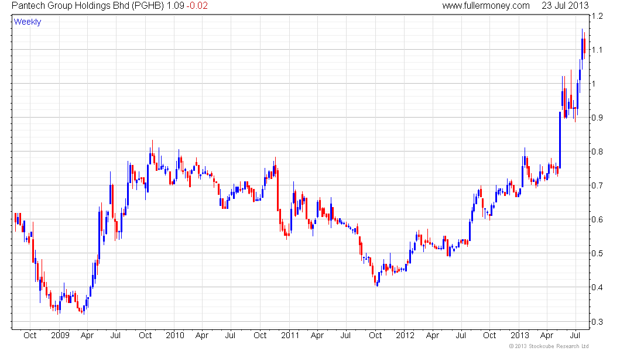Click the 0.6 price axis label
The width and height of the screenshot is (644, 351).
(x=597, y=219)
